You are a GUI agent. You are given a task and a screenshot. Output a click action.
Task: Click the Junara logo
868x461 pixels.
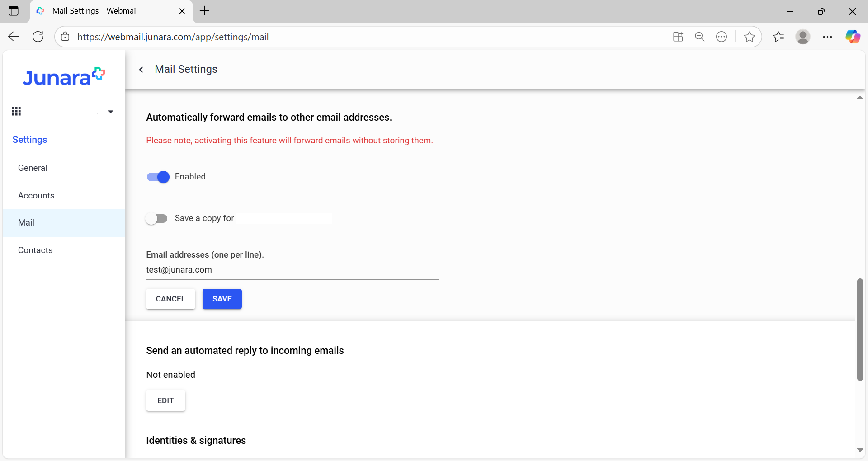[x=64, y=77]
